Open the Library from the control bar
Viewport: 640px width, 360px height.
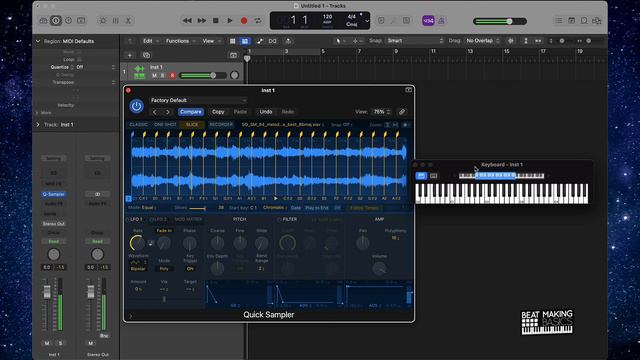coord(43,20)
